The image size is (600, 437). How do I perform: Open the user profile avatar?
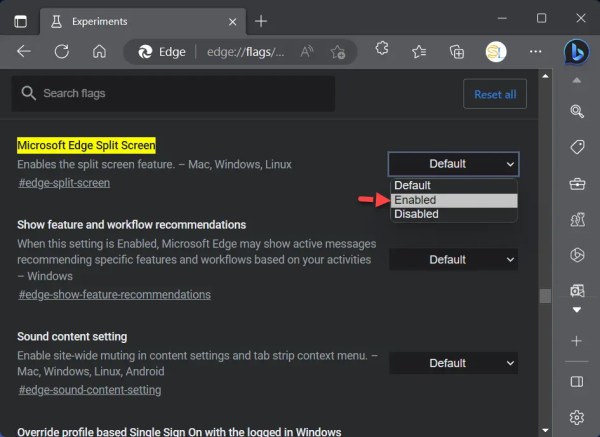(x=496, y=52)
